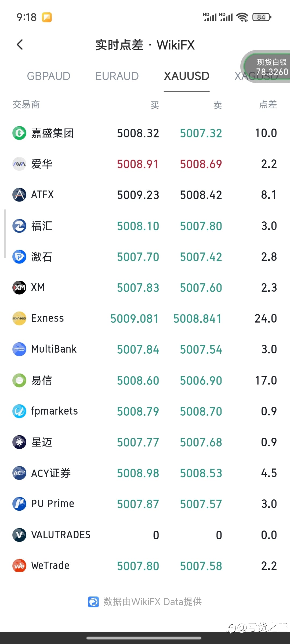Viewport: 290px width, 644px height.
Task: Tap the PU Prime logo icon
Action: (19, 504)
